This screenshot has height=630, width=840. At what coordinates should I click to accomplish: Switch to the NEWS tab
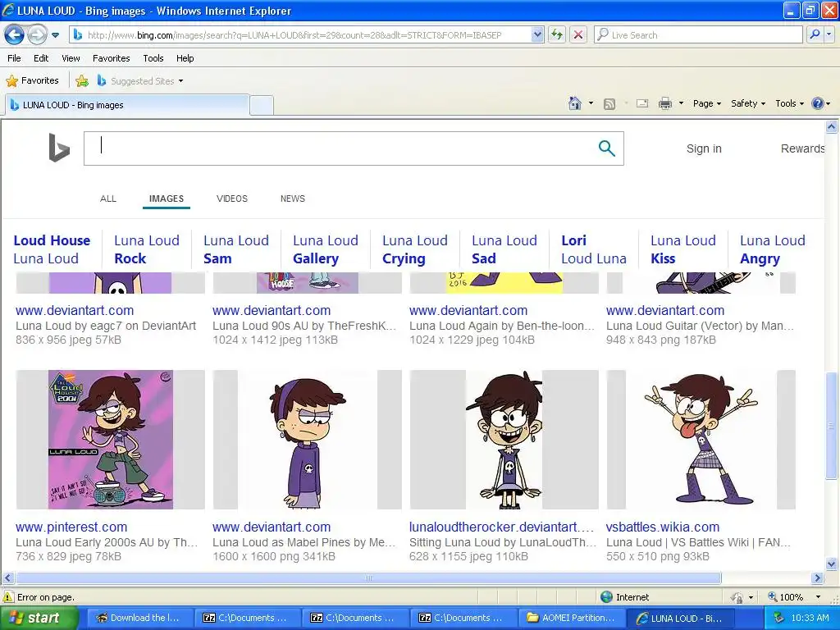pyautogui.click(x=293, y=199)
